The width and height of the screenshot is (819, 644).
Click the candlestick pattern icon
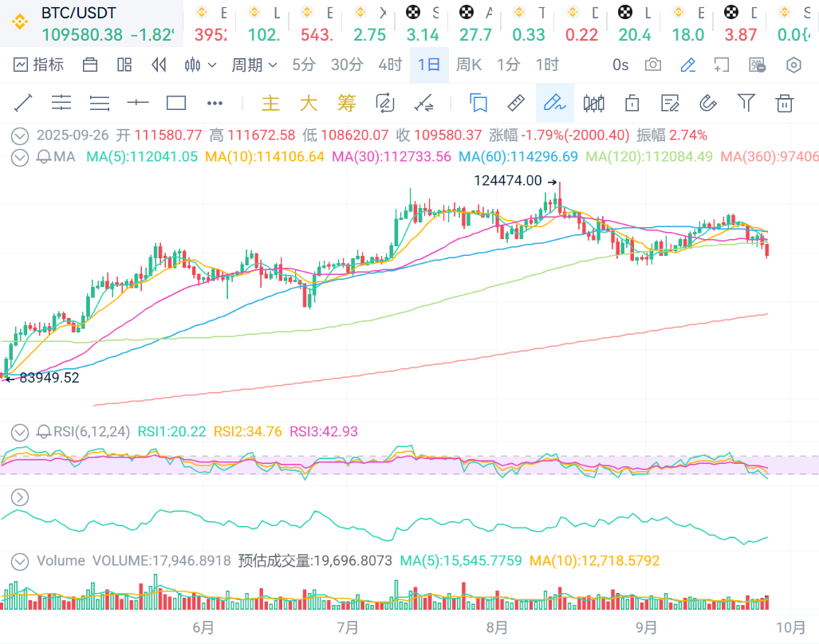[594, 104]
